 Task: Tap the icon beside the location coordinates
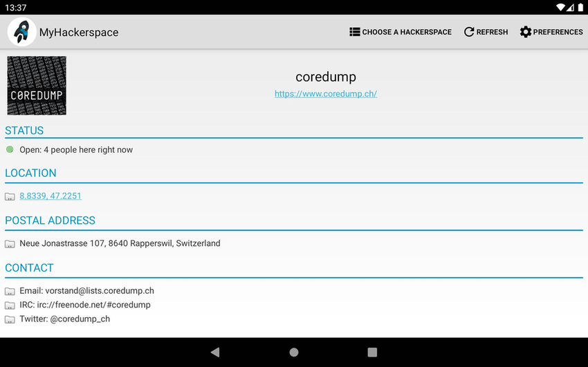(10, 197)
